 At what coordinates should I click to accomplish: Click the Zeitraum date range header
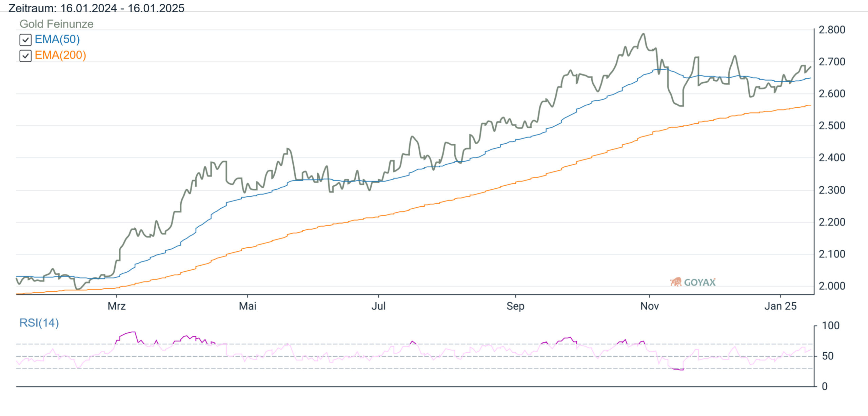tap(96, 8)
